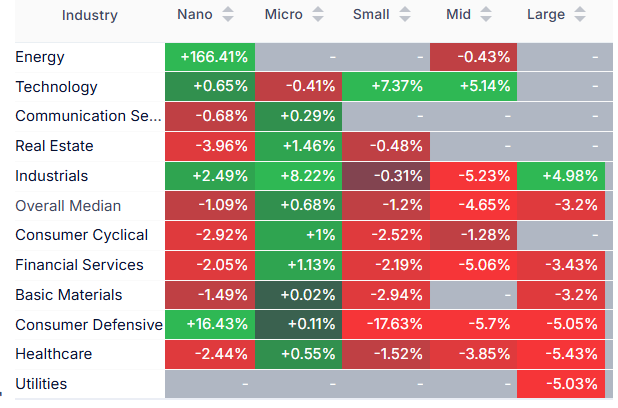Open the Technology industry row
This screenshot has height=408, width=618.
tap(56, 87)
